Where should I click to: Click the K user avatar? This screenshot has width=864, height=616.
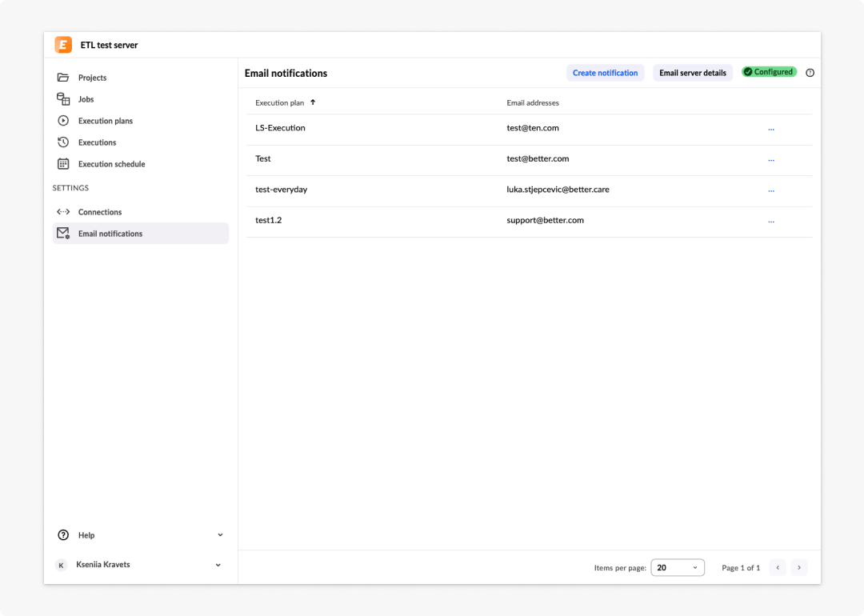pyautogui.click(x=61, y=565)
